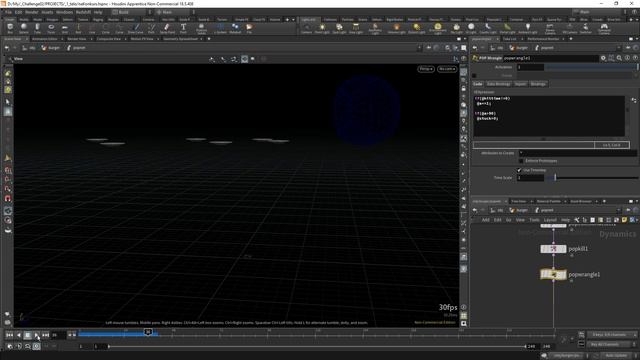This screenshot has height=360, width=640.
Task: Jump to last frame
Action: coord(45,335)
